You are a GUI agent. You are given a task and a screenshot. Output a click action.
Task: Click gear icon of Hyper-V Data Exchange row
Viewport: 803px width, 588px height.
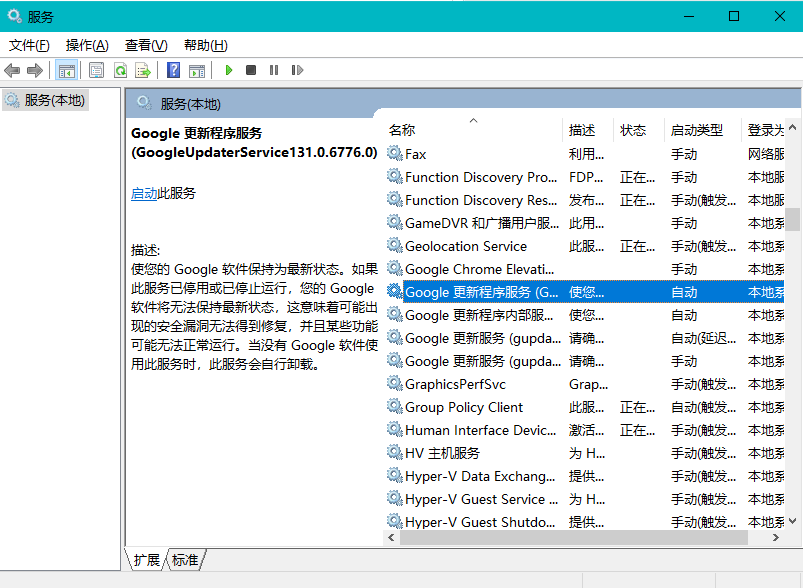point(394,475)
